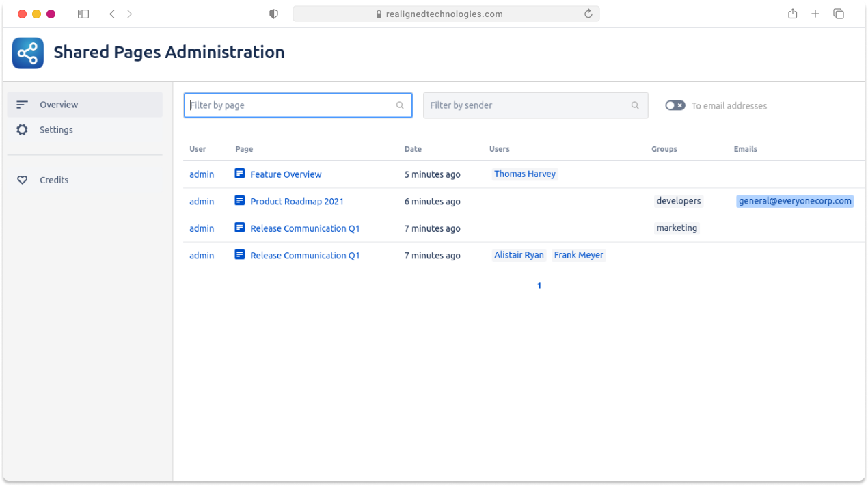Click the Shared Pages Administration app logo
Screen dimensions: 868x486
point(27,53)
